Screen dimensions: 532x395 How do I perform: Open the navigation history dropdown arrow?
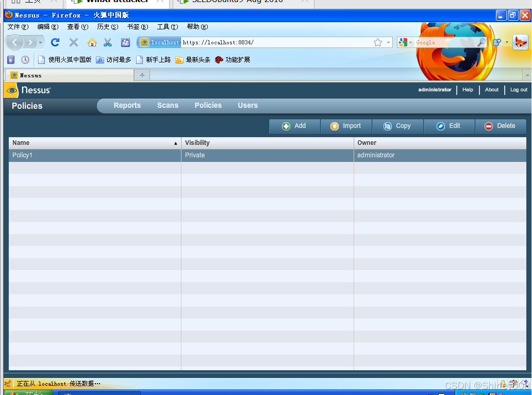click(x=40, y=42)
